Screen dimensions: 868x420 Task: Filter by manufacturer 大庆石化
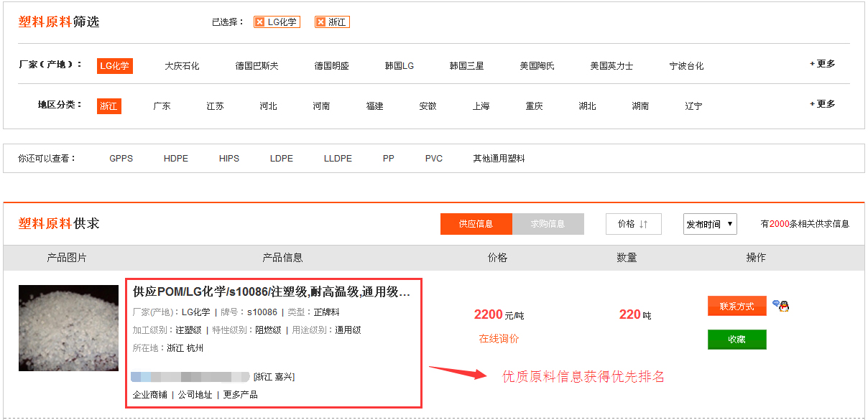click(x=182, y=66)
